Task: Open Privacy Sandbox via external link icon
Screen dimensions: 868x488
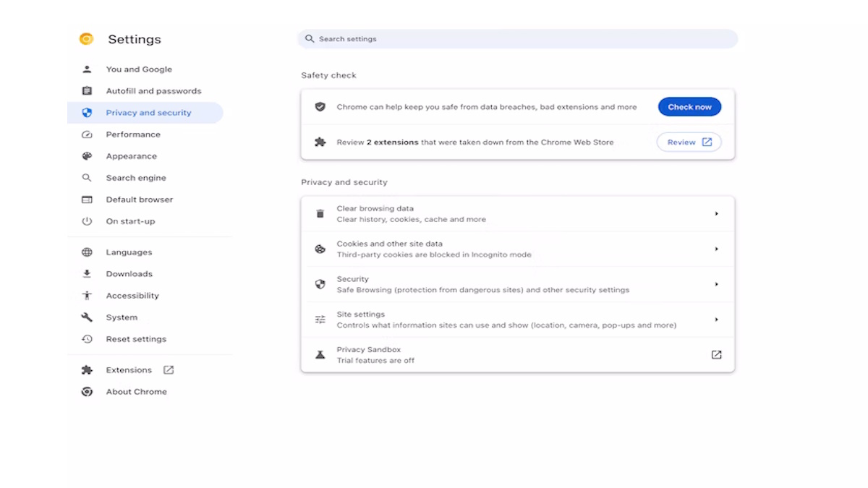Action: click(x=716, y=355)
